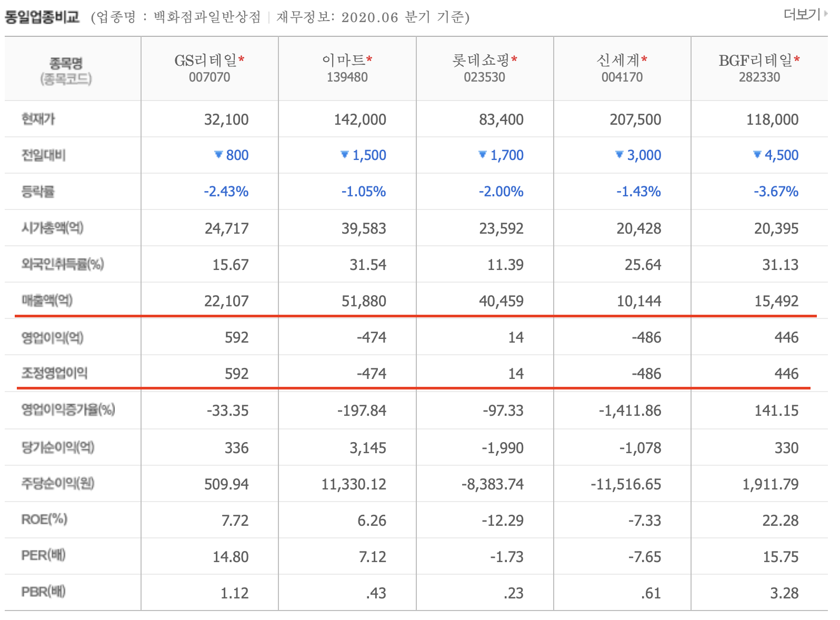Click 신세계 current price 207,500

635,119
